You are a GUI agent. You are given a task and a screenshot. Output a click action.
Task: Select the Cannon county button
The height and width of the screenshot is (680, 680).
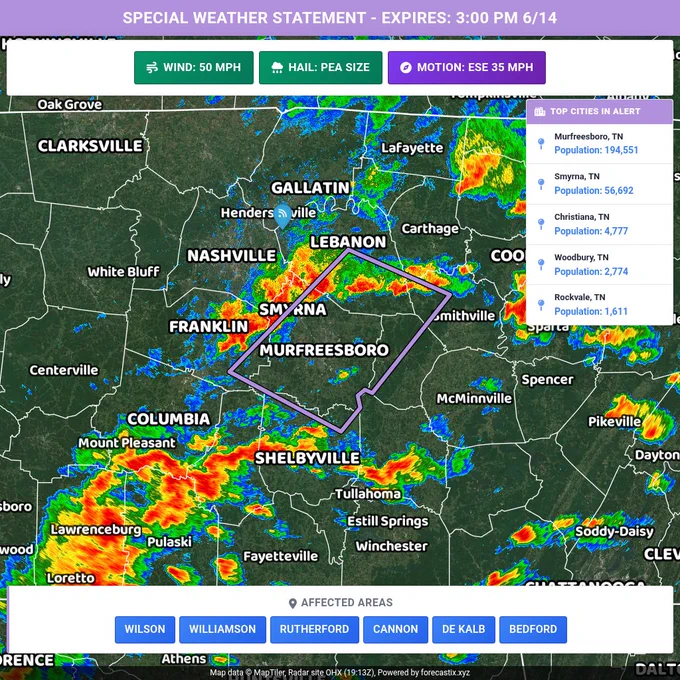[x=396, y=629]
